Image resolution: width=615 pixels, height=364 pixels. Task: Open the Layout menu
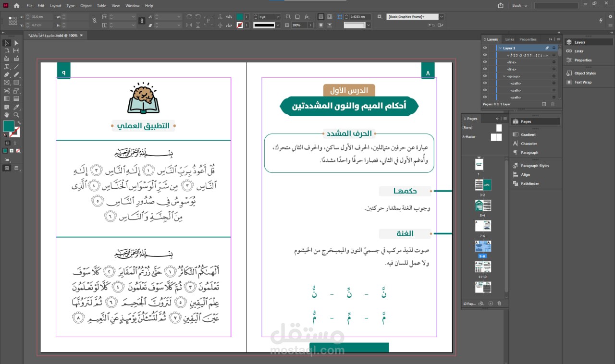55,6
